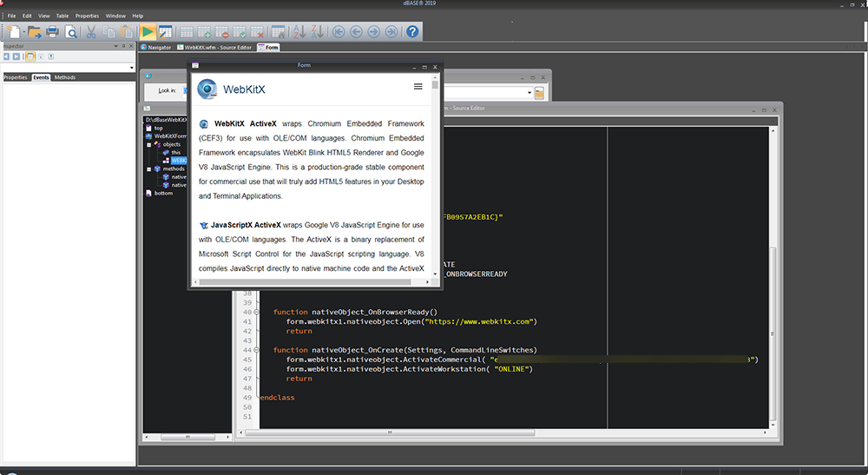868x475 pixels.
Task: Click the New file toolbar icon
Action: point(14,32)
